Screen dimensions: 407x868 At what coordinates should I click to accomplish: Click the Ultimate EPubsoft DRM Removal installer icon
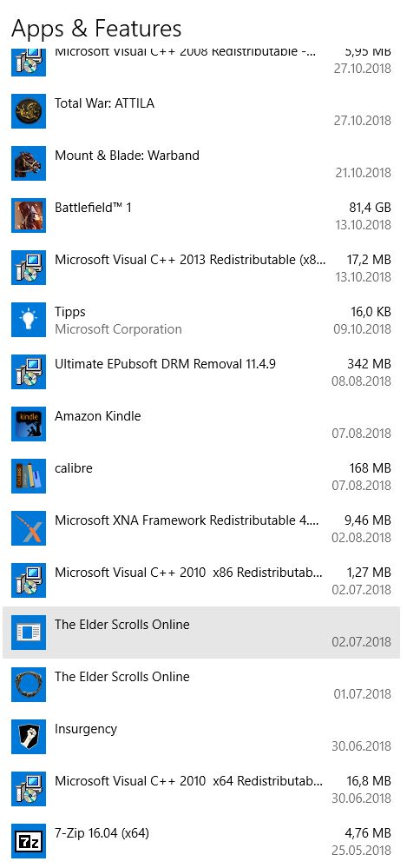coord(28,372)
